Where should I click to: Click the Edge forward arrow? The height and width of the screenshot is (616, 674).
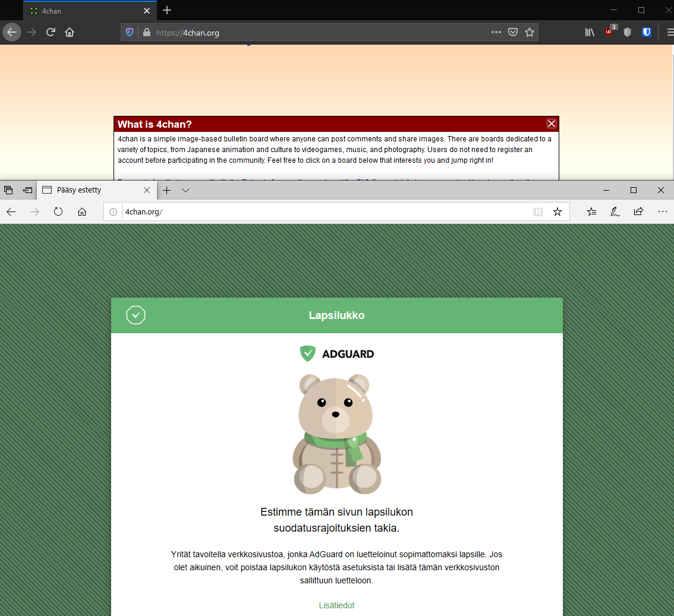(x=35, y=211)
